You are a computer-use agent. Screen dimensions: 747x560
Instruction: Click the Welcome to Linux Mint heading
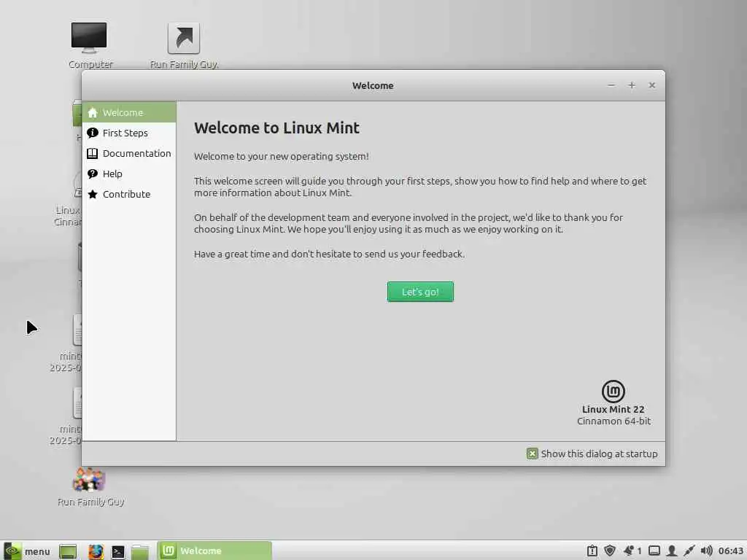276,128
